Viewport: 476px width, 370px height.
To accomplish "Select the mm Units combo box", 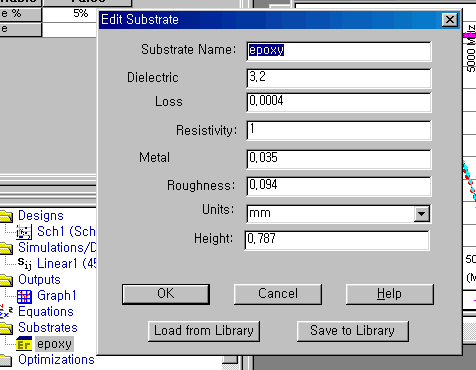I will 339,214.
